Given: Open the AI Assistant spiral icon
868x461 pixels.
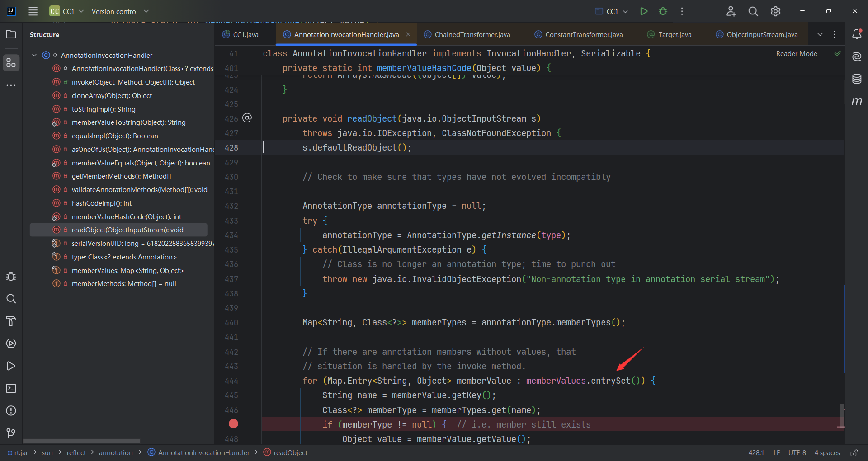Looking at the screenshot, I should [857, 56].
